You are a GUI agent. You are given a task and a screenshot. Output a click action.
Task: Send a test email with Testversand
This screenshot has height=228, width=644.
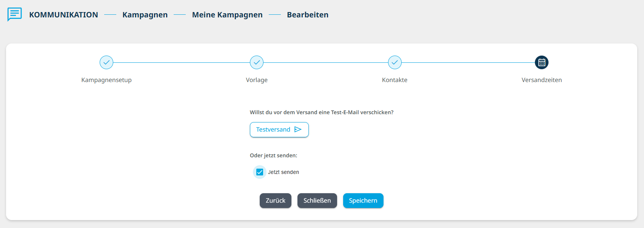pyautogui.click(x=279, y=130)
